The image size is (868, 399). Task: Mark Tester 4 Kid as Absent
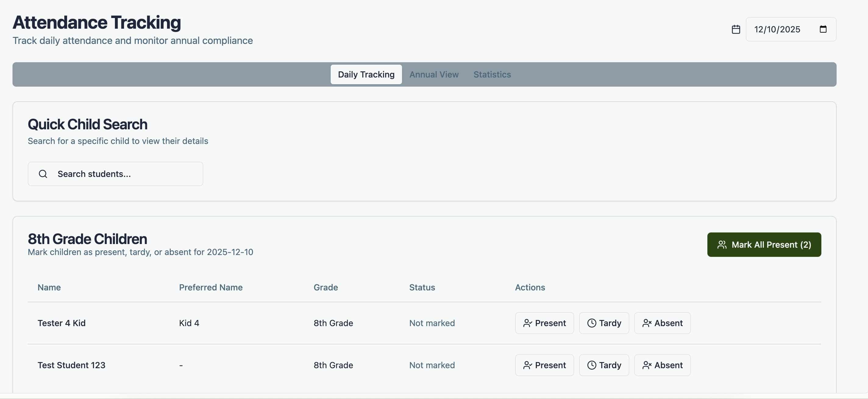pos(663,323)
